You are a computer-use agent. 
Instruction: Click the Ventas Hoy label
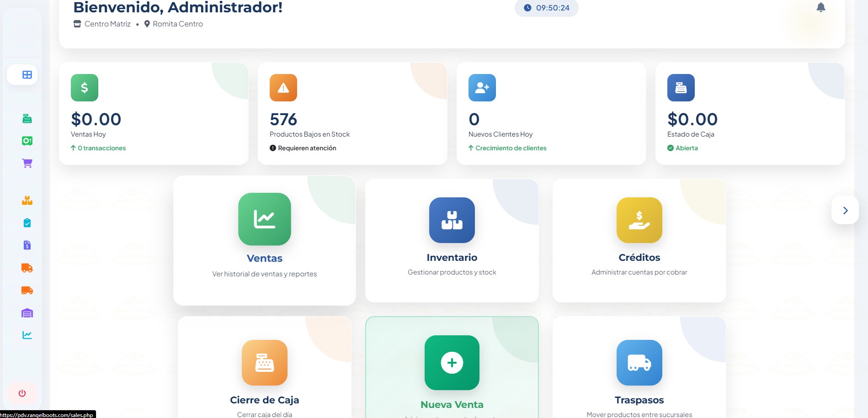(88, 134)
